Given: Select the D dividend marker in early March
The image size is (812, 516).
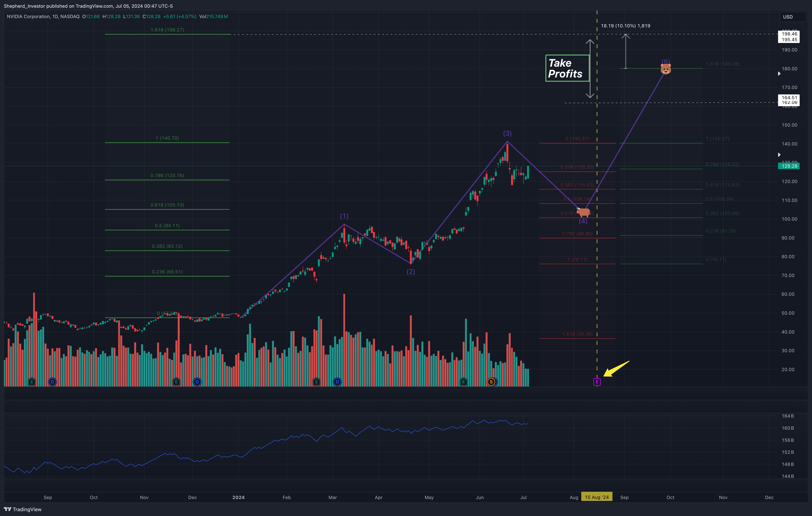Looking at the screenshot, I should pos(337,382).
